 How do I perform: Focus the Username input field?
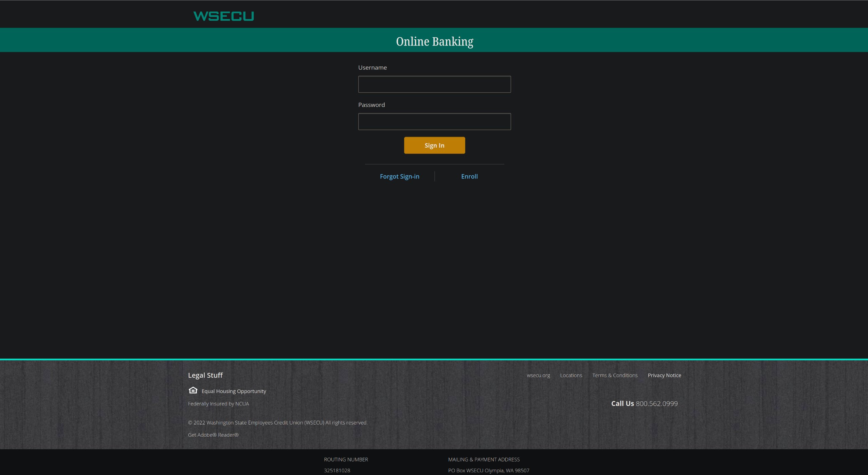(434, 84)
